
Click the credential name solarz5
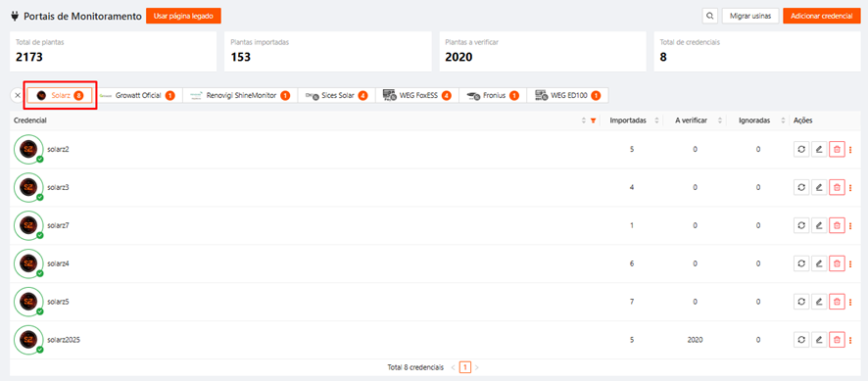click(x=58, y=303)
